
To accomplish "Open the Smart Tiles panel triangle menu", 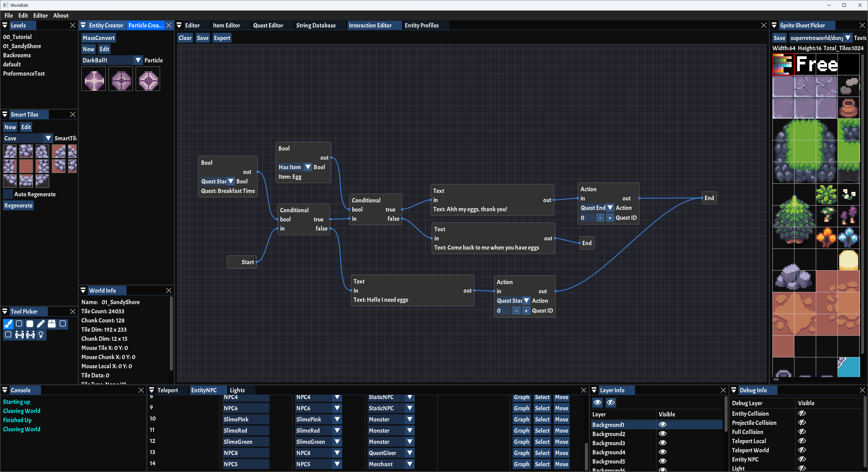I will pos(5,115).
